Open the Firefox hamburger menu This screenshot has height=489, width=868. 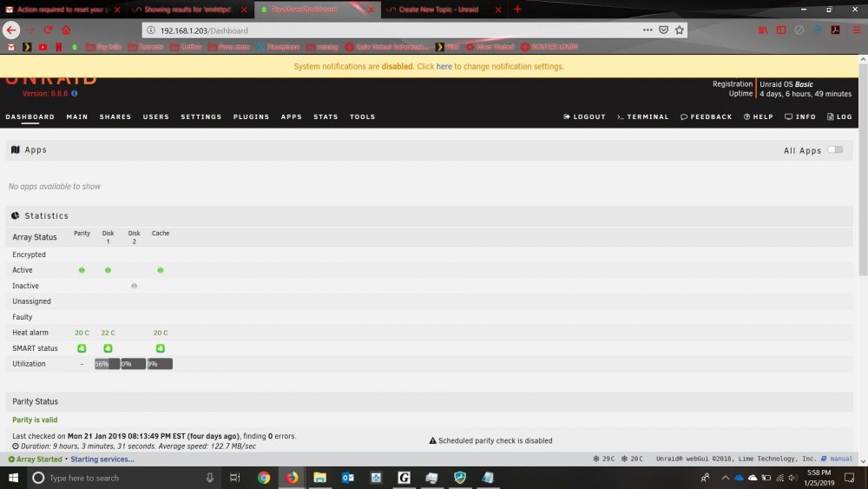[857, 30]
